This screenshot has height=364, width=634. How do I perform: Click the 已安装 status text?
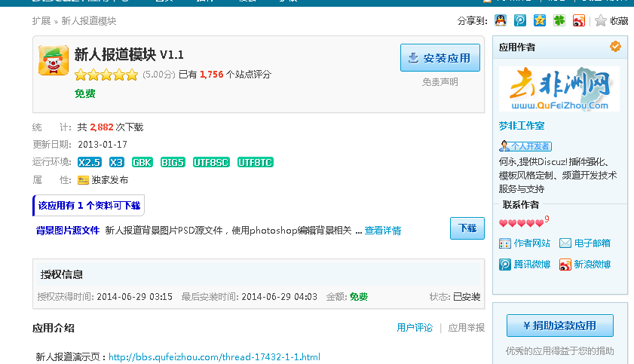pyautogui.click(x=467, y=297)
